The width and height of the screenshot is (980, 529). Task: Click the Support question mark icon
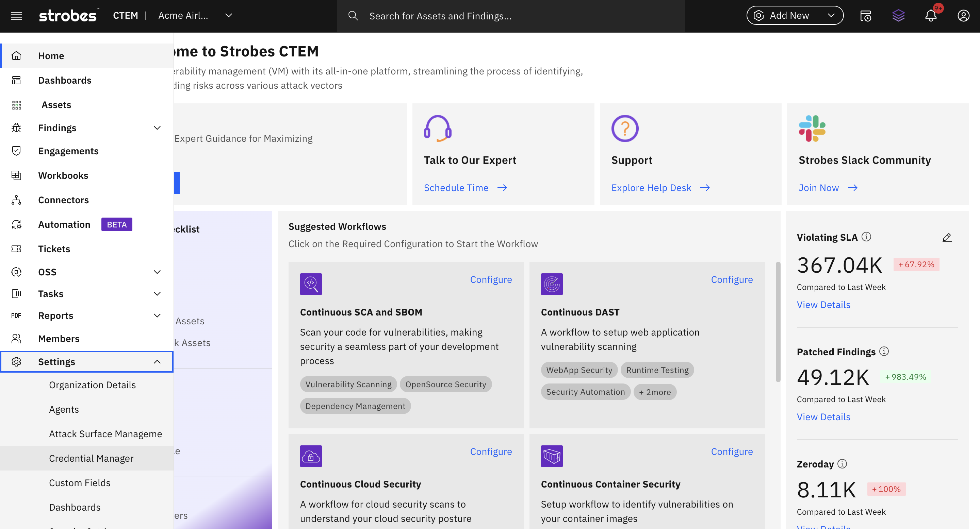(625, 129)
